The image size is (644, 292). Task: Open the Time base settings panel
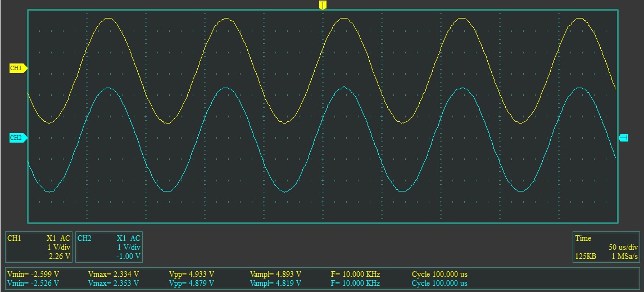[606, 247]
